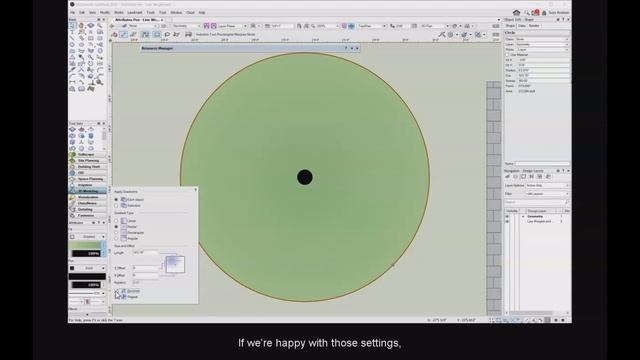The height and width of the screenshot is (360, 640).
Task: Select the first tool in Tool Sets palette
Action: (73, 130)
